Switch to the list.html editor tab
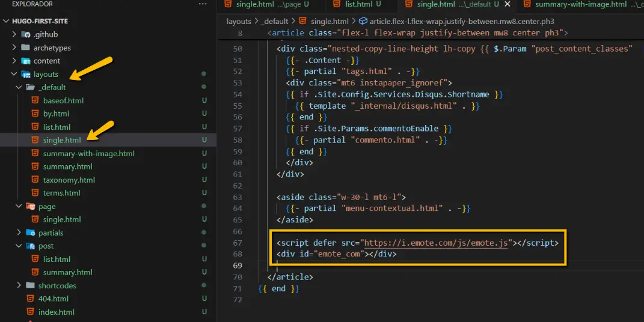Image resolution: width=644 pixels, height=322 pixels. [358, 5]
